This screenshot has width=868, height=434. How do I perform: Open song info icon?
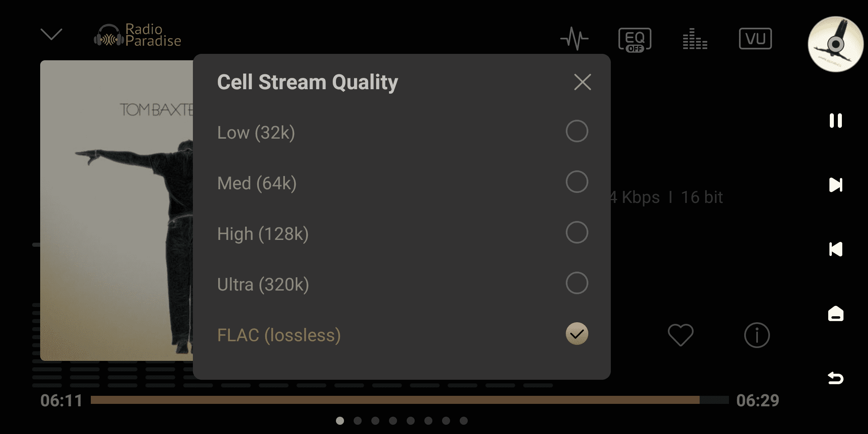coord(757,335)
